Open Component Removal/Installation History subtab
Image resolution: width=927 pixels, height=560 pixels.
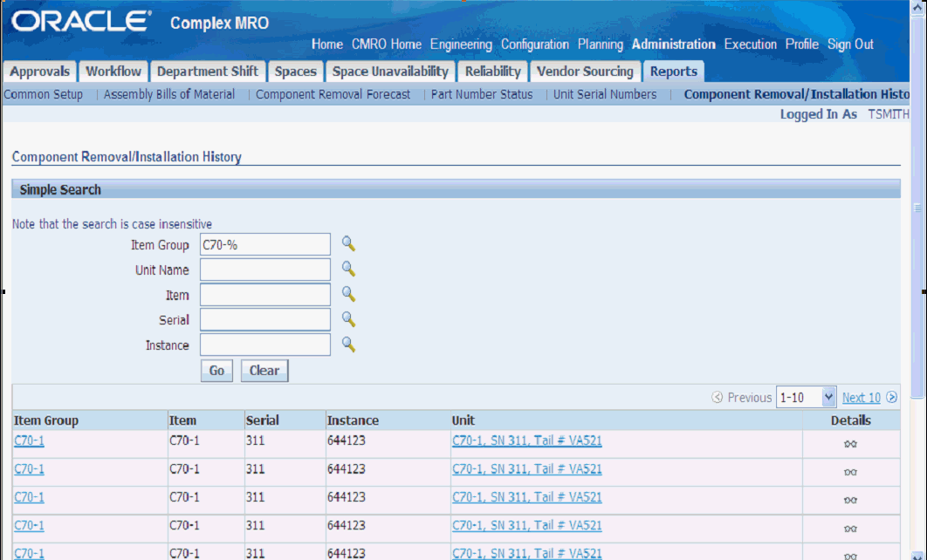tap(796, 94)
